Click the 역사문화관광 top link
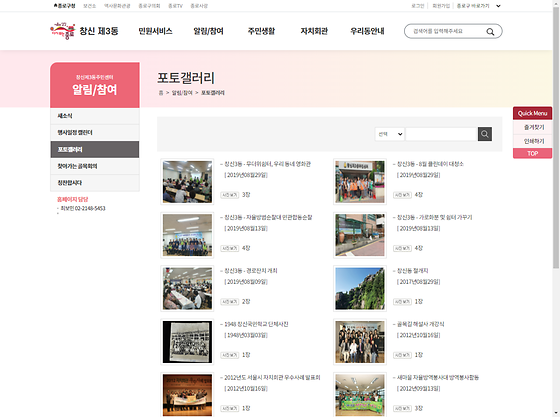The image size is (560, 417). tap(117, 6)
